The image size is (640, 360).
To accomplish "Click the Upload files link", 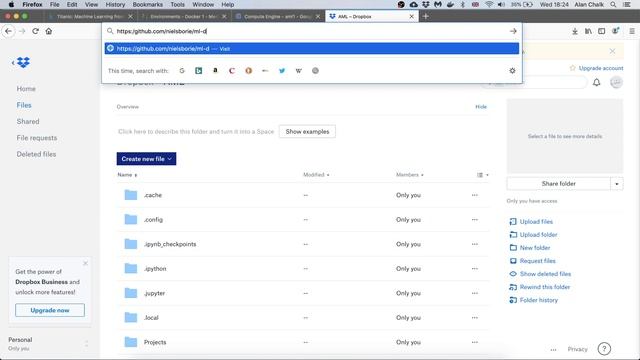I will click(536, 222).
